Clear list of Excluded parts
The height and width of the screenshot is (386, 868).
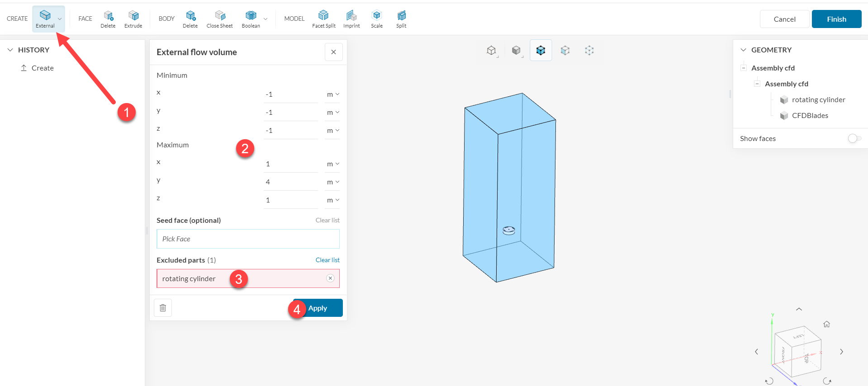327,260
